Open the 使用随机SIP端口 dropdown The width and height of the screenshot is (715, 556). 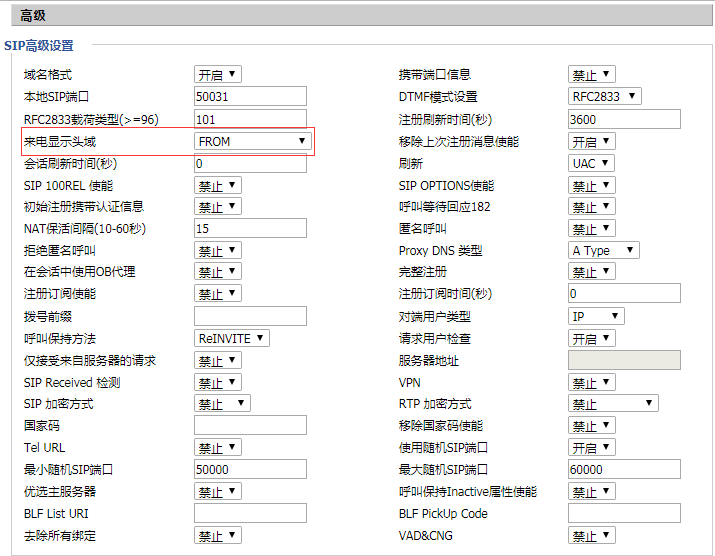591,447
